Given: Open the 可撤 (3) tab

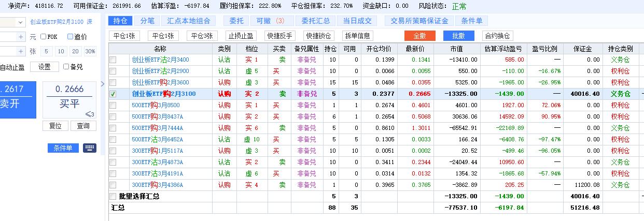Looking at the screenshot, I should tap(271, 21).
